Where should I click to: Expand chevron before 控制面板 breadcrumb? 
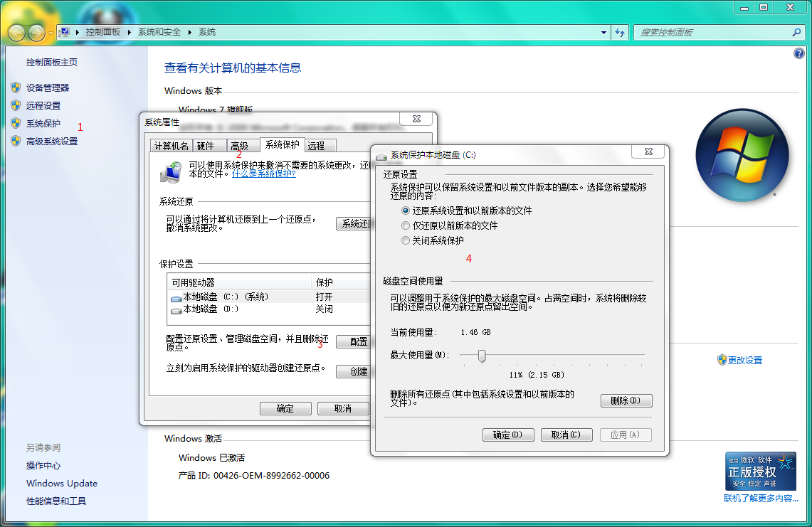tap(77, 32)
